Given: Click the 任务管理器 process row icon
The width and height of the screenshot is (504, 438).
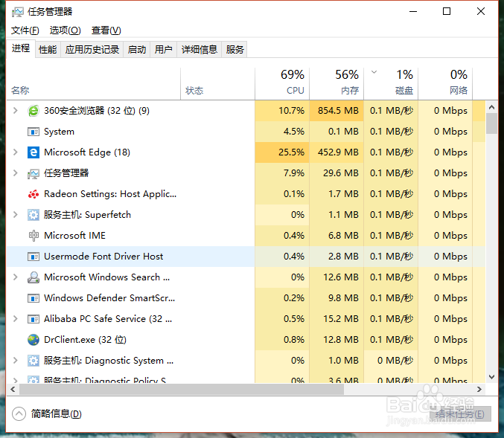Looking at the screenshot, I should click(x=34, y=173).
